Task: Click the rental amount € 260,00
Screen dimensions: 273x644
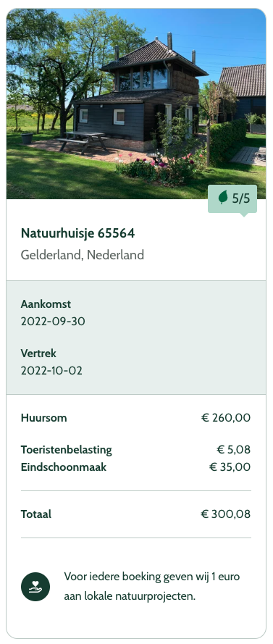Action: [226, 418]
